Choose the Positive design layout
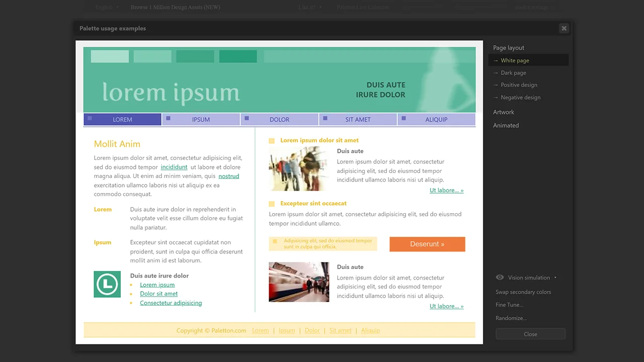 [x=519, y=85]
